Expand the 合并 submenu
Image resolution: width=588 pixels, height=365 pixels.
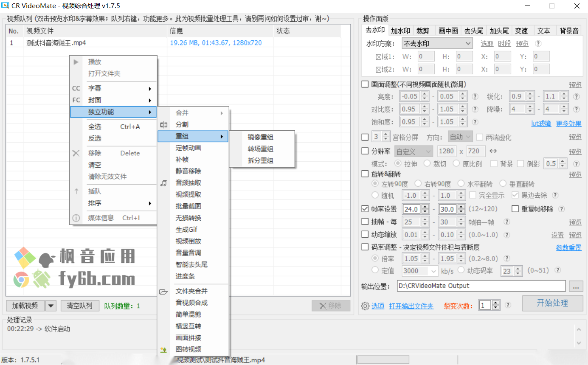tap(193, 113)
